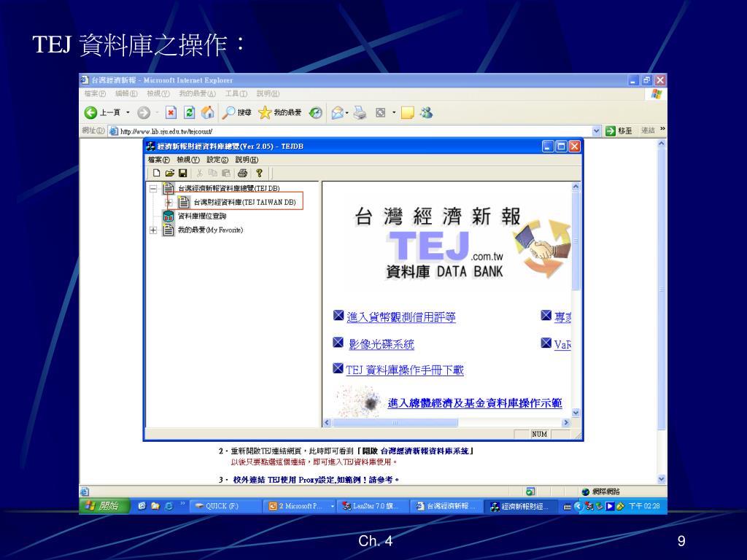
Task: Click TEJDB content scroll down arrow
Action: (x=576, y=413)
